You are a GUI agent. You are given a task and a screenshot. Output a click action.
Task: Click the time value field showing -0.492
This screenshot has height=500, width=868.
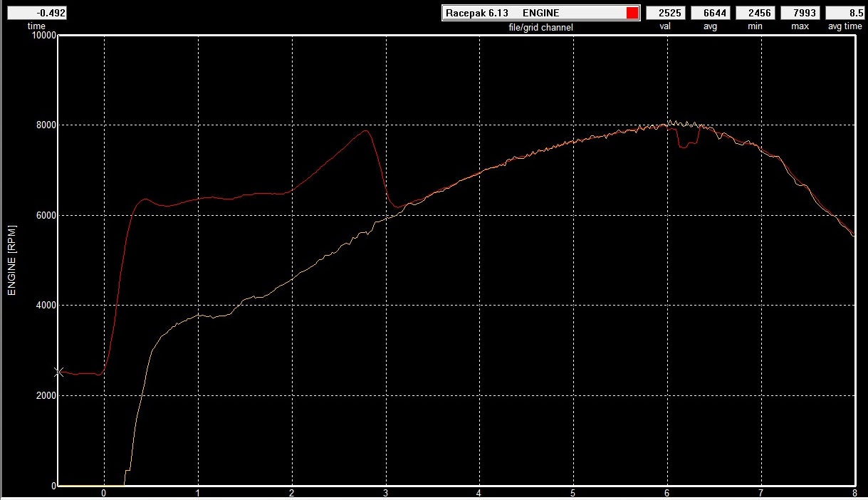36,13
